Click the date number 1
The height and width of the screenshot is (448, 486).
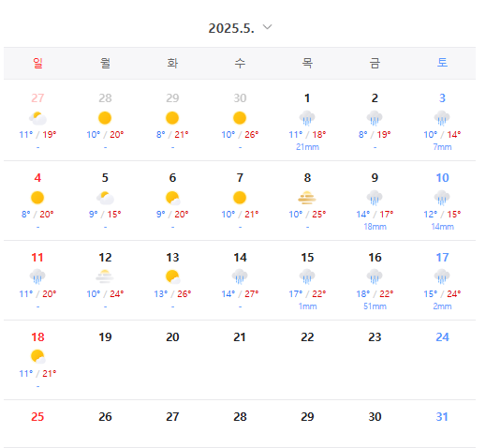307,98
